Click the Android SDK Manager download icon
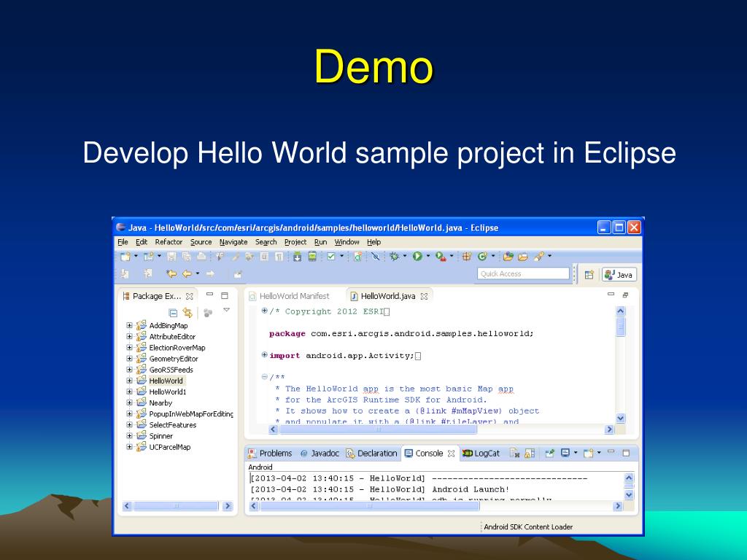This screenshot has width=747, height=560. point(297,257)
